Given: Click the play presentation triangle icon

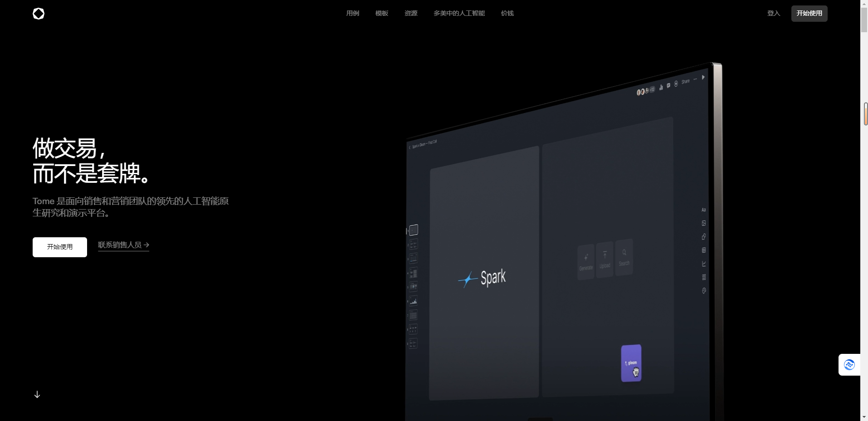Looking at the screenshot, I should pos(703,78).
